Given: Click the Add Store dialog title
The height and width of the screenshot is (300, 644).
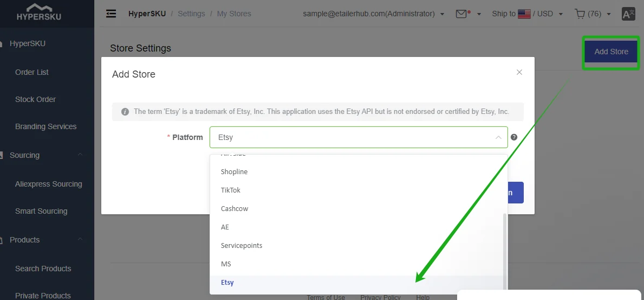Looking at the screenshot, I should (x=133, y=74).
